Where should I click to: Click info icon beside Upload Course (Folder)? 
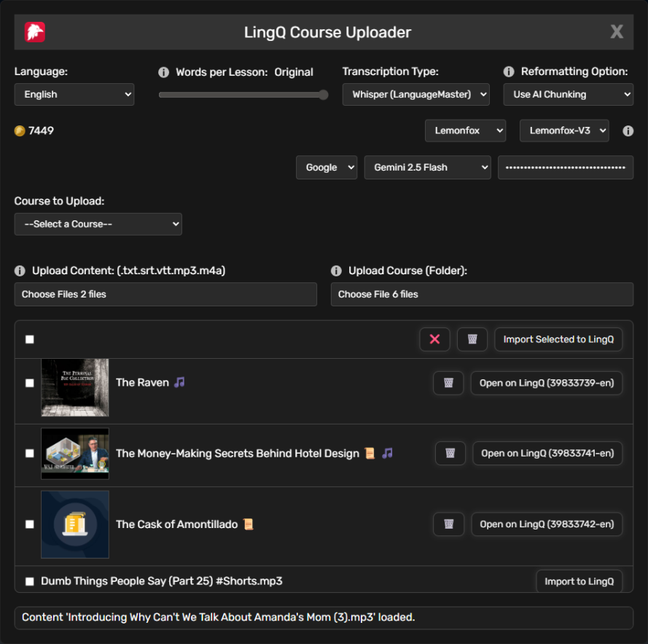[337, 271]
